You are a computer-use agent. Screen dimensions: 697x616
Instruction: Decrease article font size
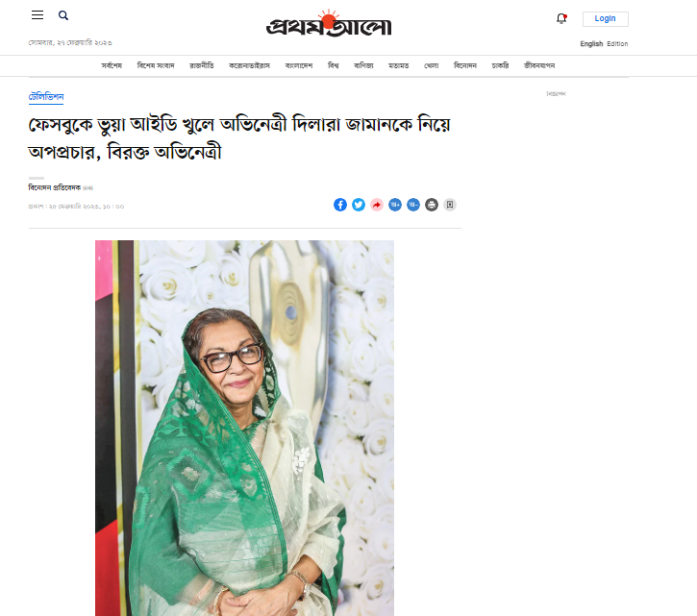pos(413,205)
